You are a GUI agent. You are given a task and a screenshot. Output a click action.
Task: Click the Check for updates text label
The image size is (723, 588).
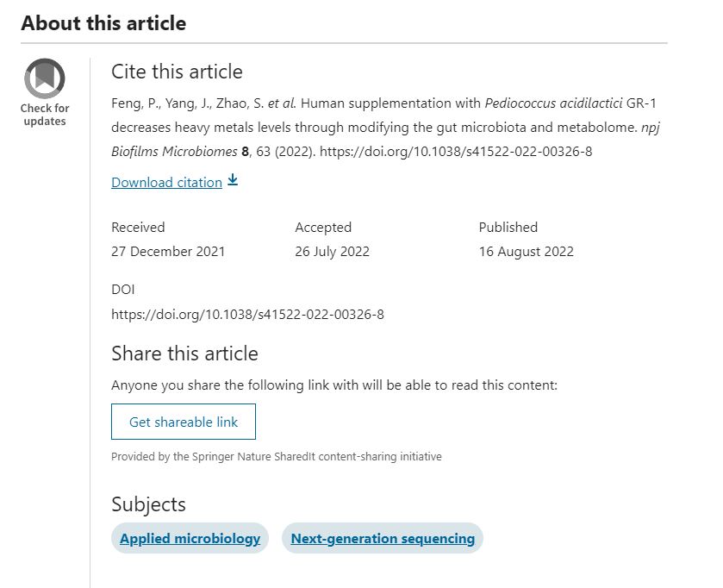[x=45, y=115]
